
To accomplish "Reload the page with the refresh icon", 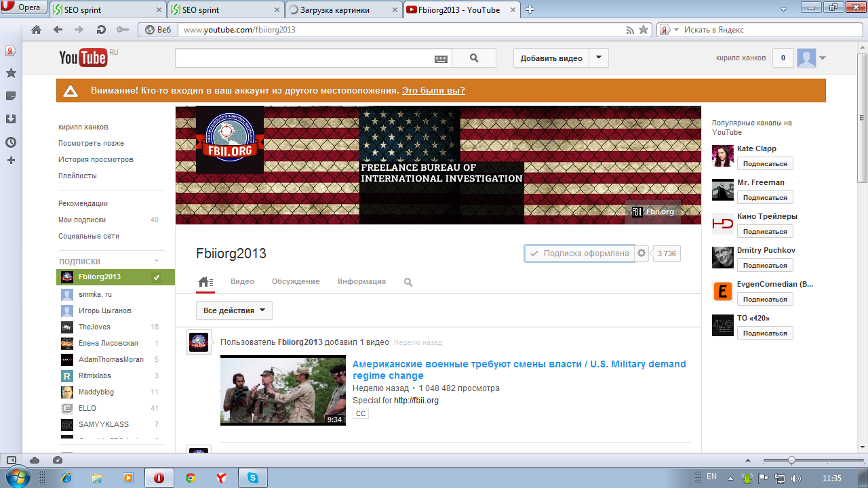I will (101, 30).
